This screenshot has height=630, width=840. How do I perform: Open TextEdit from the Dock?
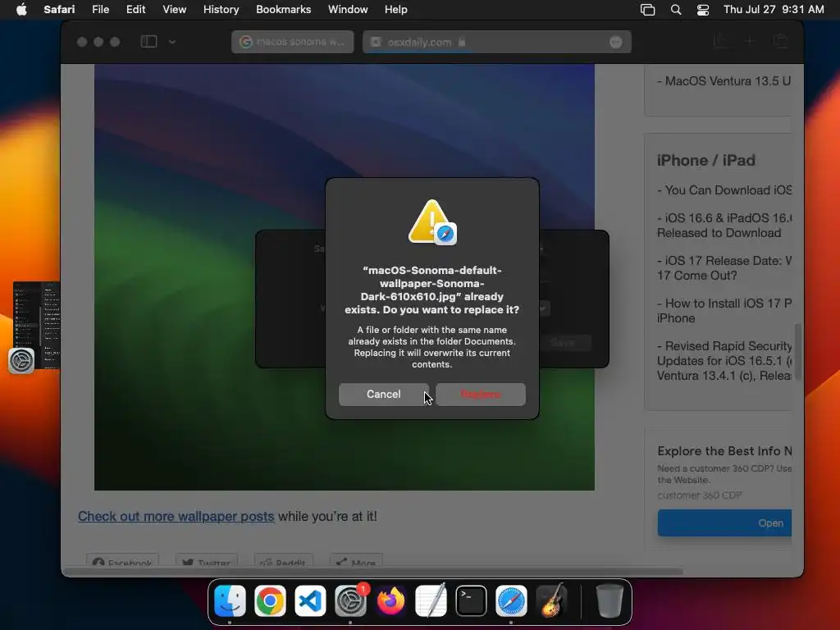click(431, 600)
